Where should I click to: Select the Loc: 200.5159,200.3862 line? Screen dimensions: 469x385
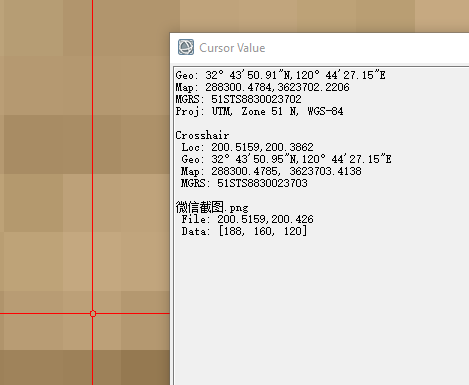point(247,147)
